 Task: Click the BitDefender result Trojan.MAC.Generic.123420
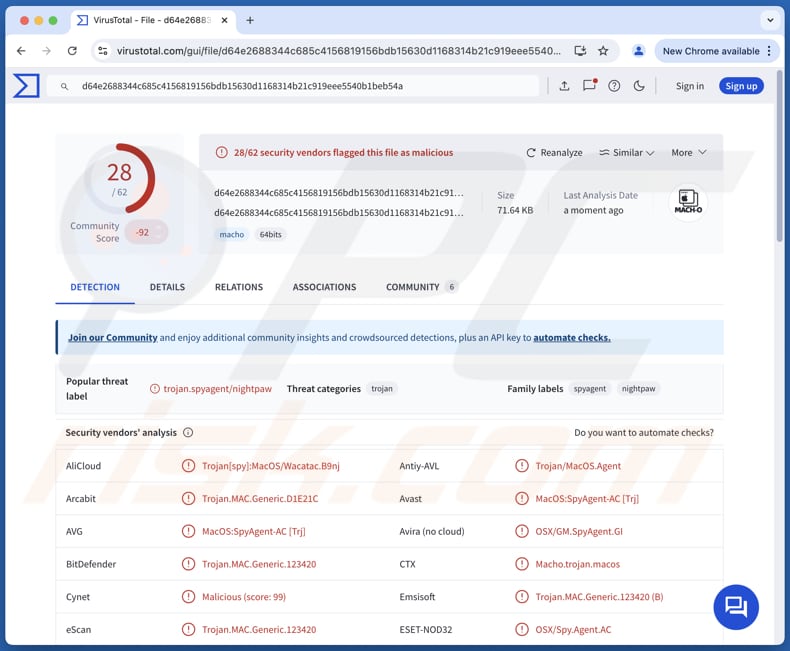259,564
